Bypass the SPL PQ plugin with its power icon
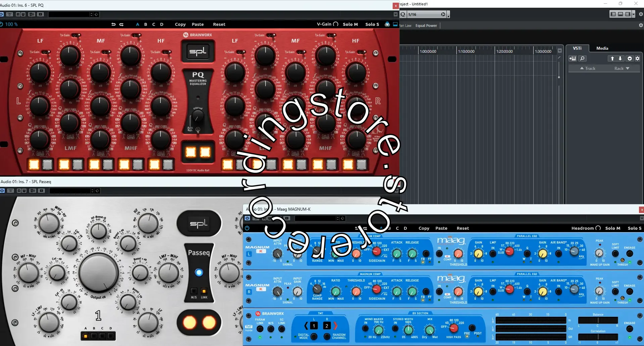The image size is (644, 346). point(2,14)
